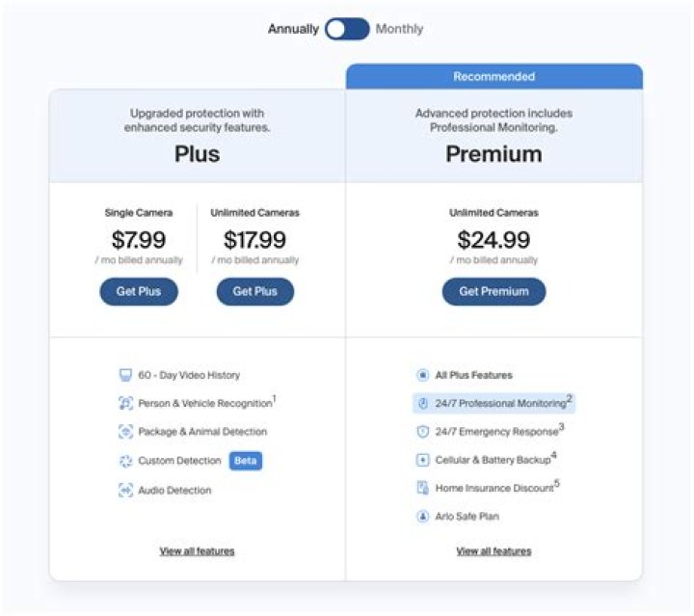Click the Beta badge next to Custom Detection

coord(246,461)
